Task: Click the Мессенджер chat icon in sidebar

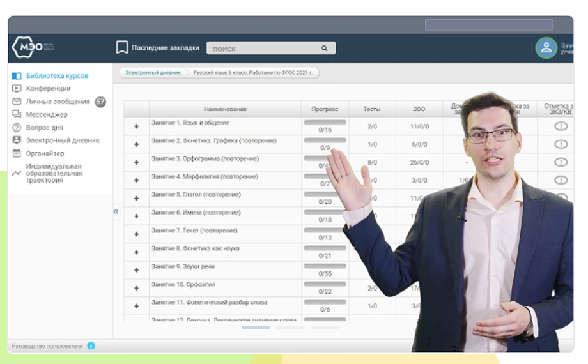Action: pyautogui.click(x=17, y=115)
